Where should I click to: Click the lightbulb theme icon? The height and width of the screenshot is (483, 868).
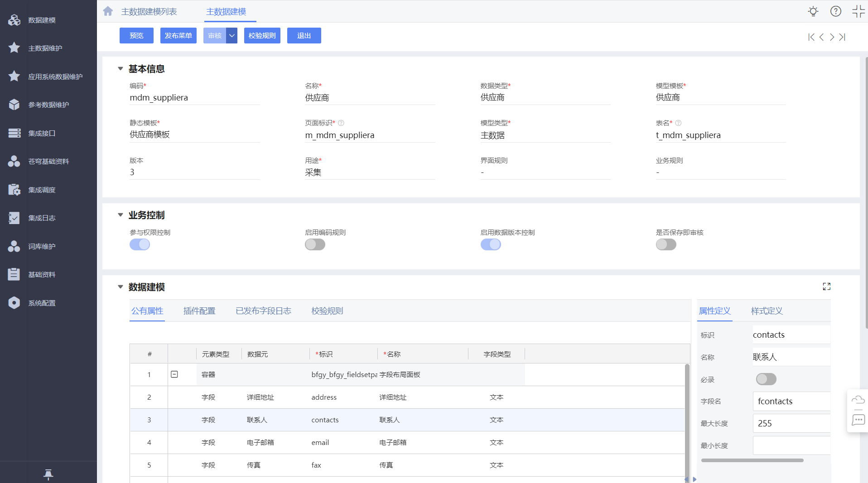(813, 11)
